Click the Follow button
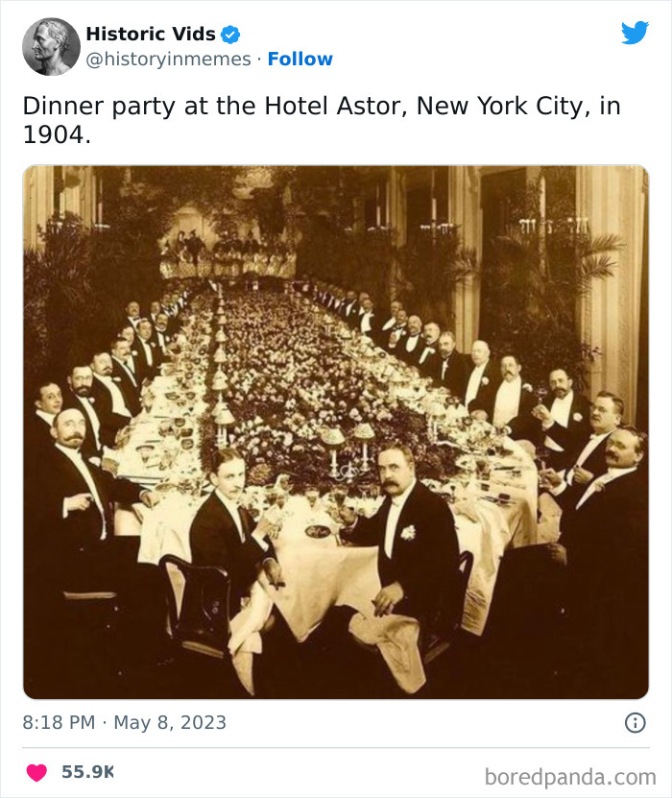 tap(302, 59)
